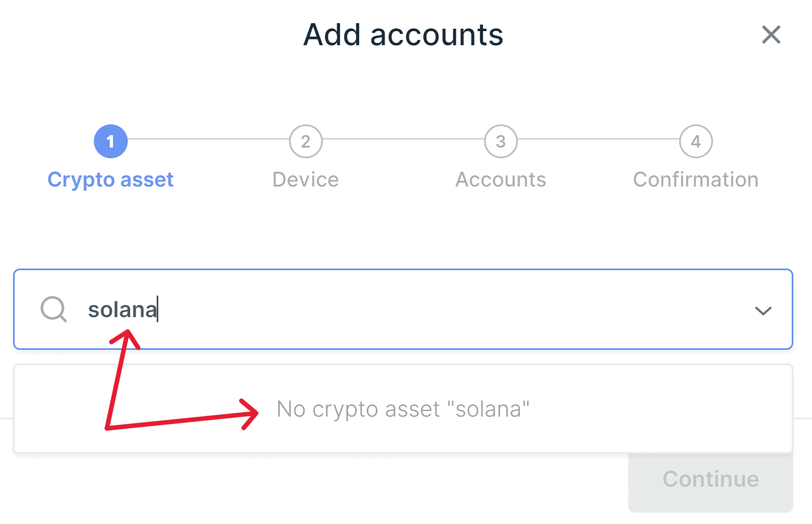Select the step 2 circle
The image size is (812, 524).
(305, 141)
